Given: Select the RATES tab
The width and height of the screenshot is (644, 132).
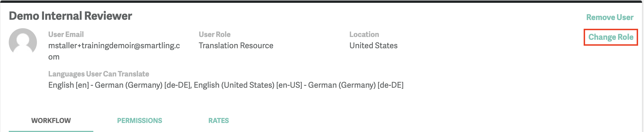Looking at the screenshot, I should (219, 121).
